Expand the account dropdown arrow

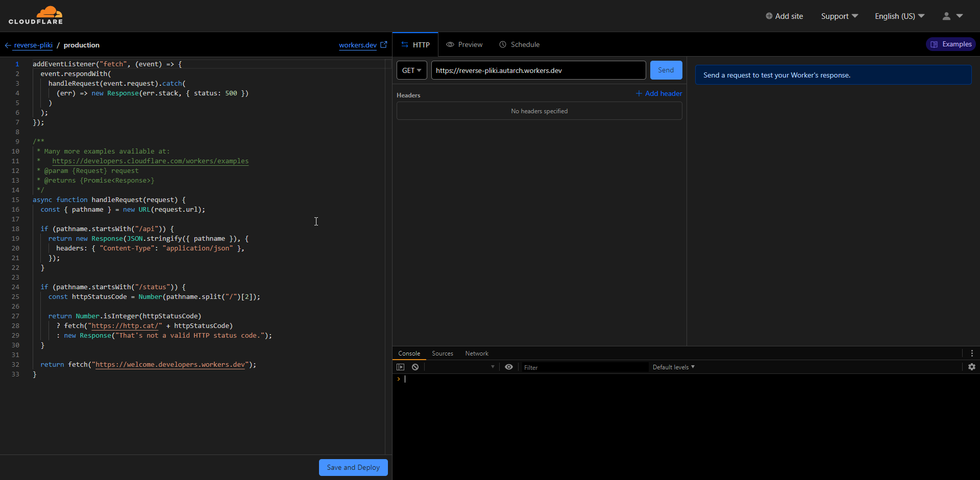tap(960, 16)
